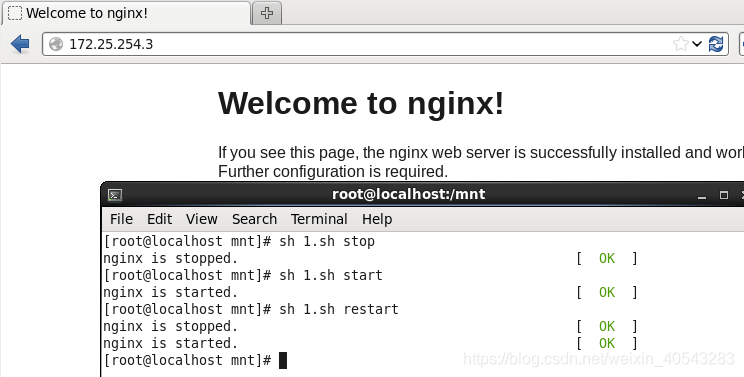
Task: Click the active terminal prompt cursor line
Action: pos(195,360)
